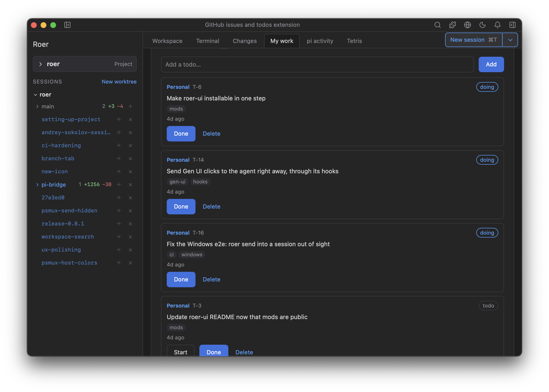Toggle dark mode with the moon icon

coord(483,25)
